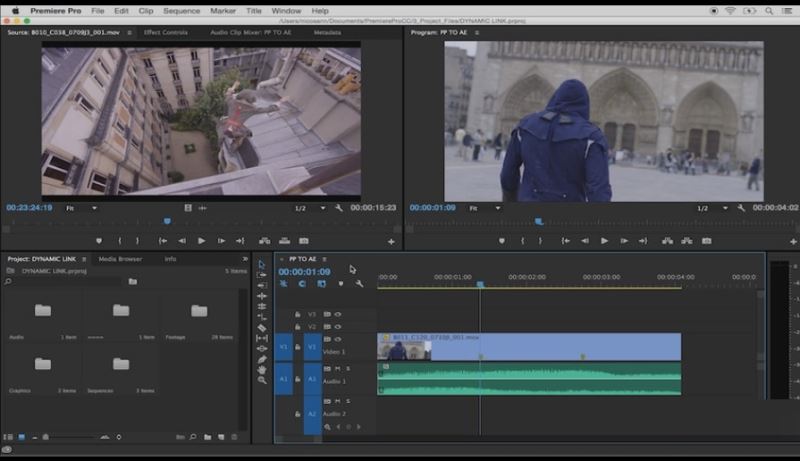Toggle V1 source patching on the timeline
800x461 pixels.
click(x=284, y=347)
